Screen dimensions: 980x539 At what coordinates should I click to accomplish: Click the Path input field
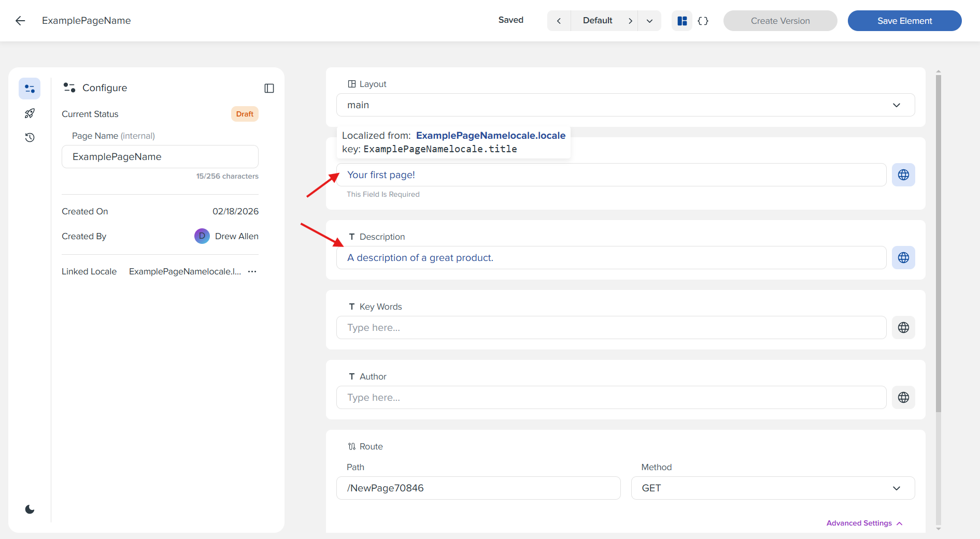click(478, 488)
